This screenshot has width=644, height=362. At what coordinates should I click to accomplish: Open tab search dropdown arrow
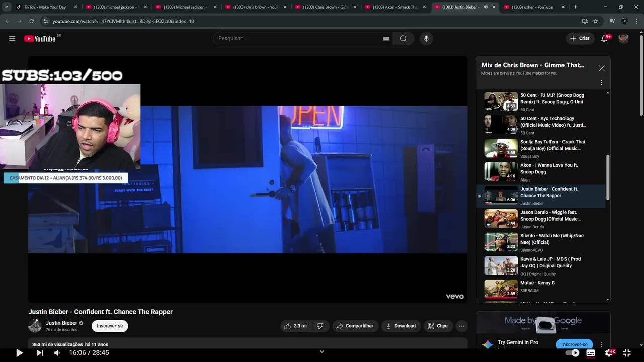(x=7, y=7)
